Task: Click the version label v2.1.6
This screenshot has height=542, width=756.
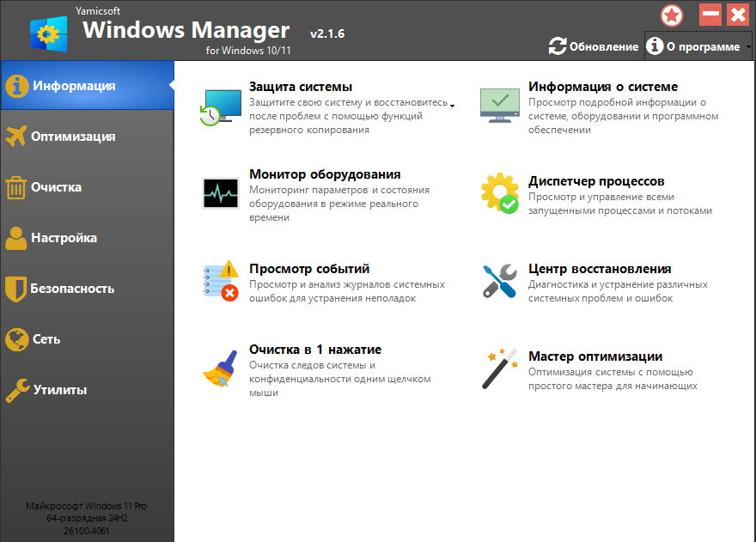Action: tap(327, 33)
